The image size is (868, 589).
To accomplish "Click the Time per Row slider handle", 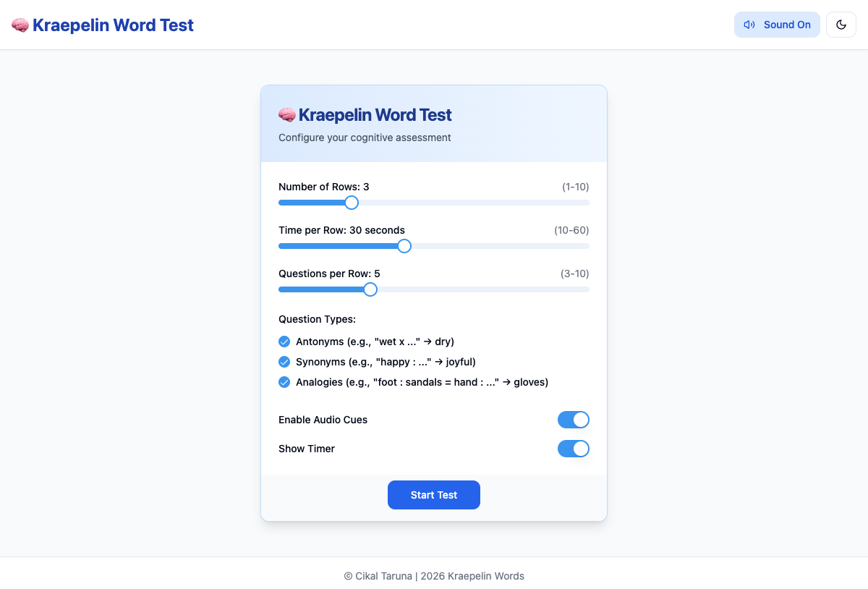I will pos(404,246).
